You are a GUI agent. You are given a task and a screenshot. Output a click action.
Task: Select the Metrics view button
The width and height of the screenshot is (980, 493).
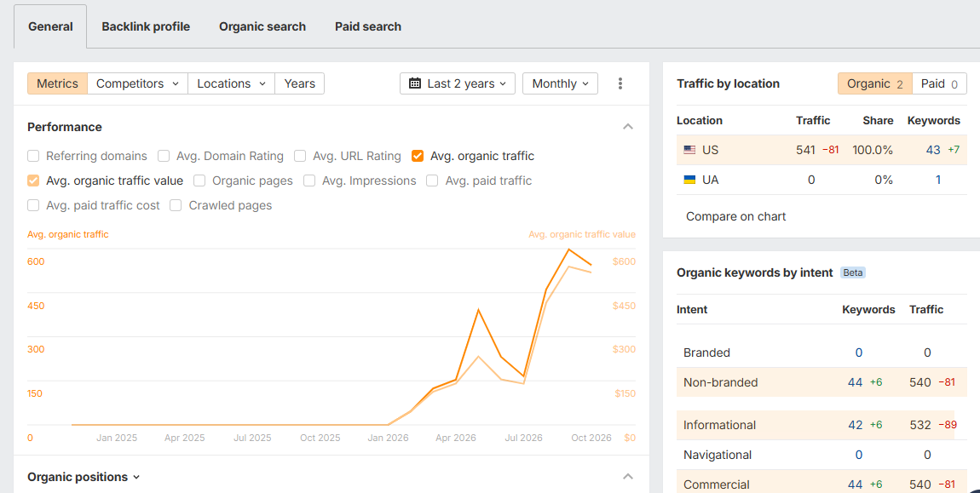[x=57, y=83]
